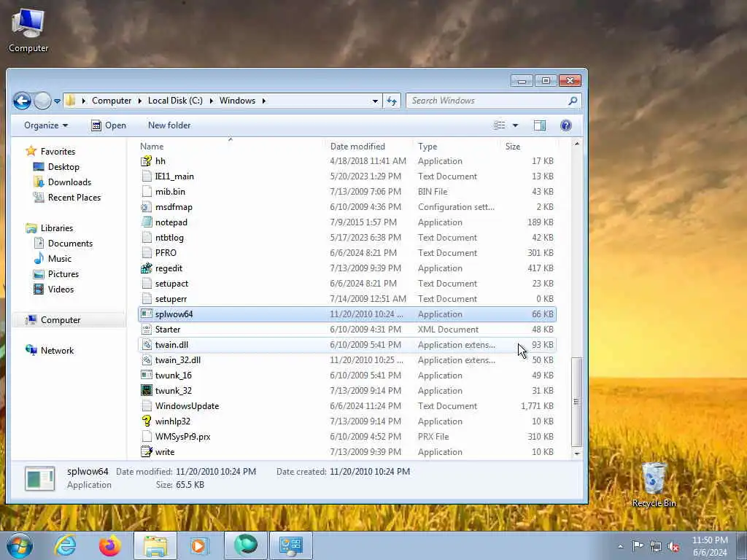Click the Change your view icon
This screenshot has width=747, height=560.
tap(499, 125)
